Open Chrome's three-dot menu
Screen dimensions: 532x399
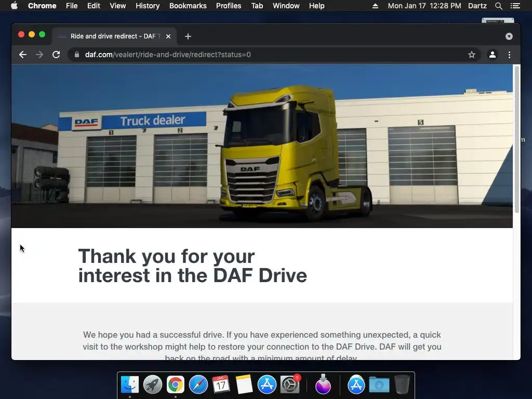[509, 55]
